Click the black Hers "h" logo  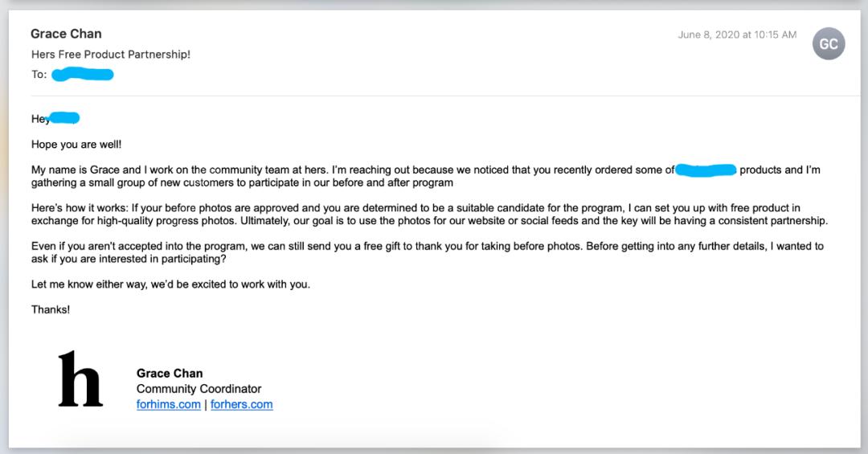pyautogui.click(x=80, y=378)
